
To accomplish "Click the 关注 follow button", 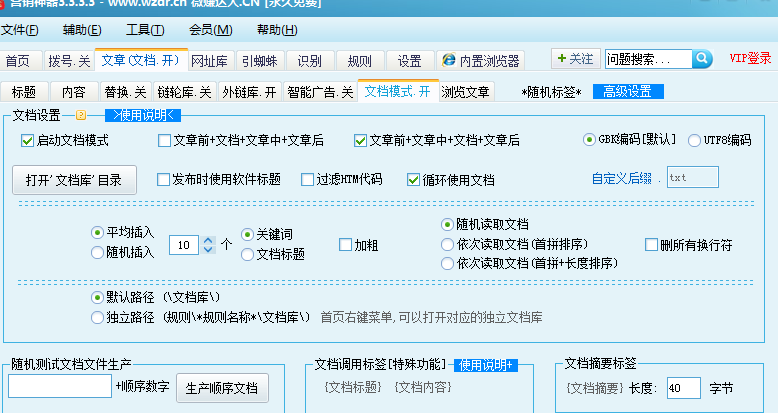I will 576,59.
